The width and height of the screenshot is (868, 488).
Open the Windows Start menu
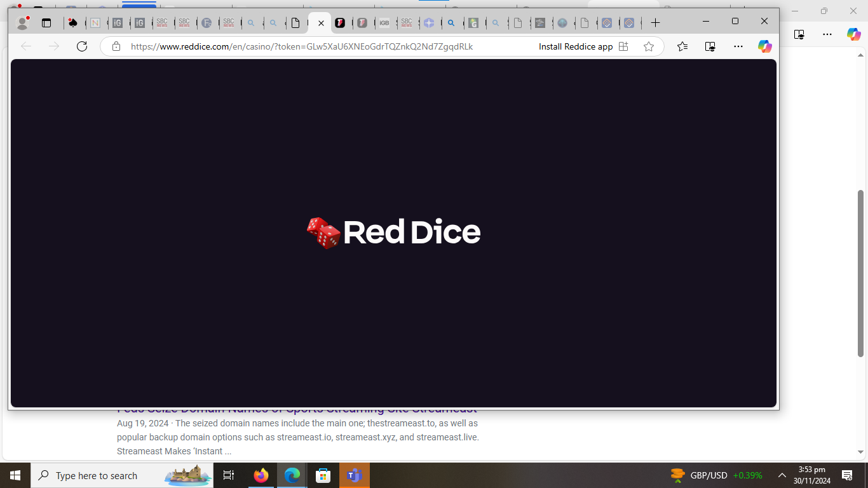[x=15, y=475]
